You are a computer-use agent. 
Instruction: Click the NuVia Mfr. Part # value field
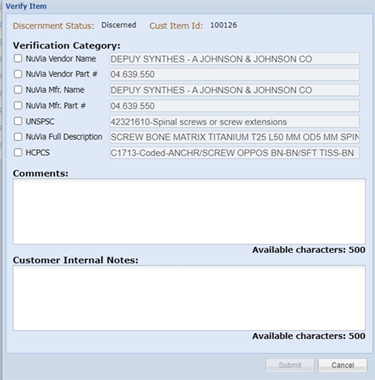coord(234,106)
